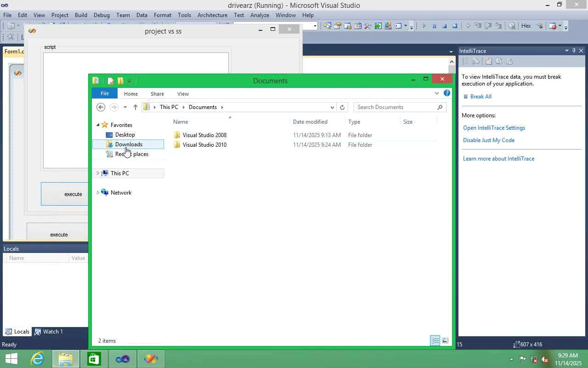This screenshot has height=368, width=588.
Task: Stop Debugging using the toolbar stop icon
Action: [444, 26]
